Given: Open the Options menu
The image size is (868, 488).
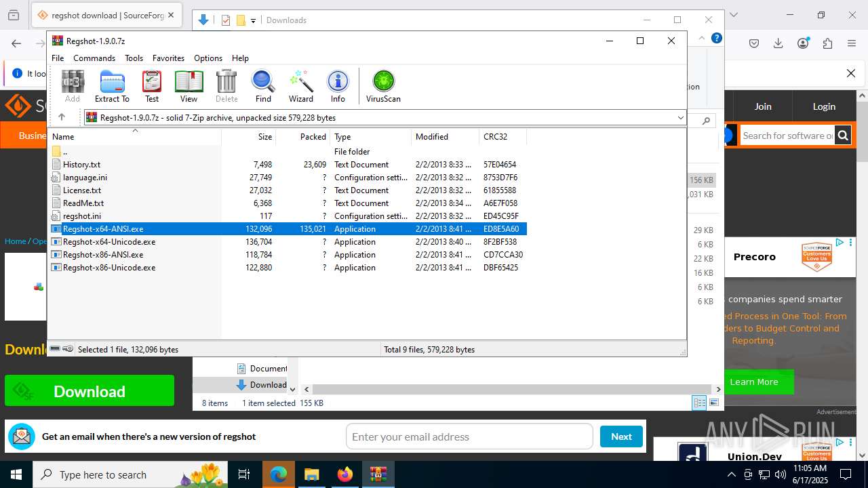Looking at the screenshot, I should 208,58.
